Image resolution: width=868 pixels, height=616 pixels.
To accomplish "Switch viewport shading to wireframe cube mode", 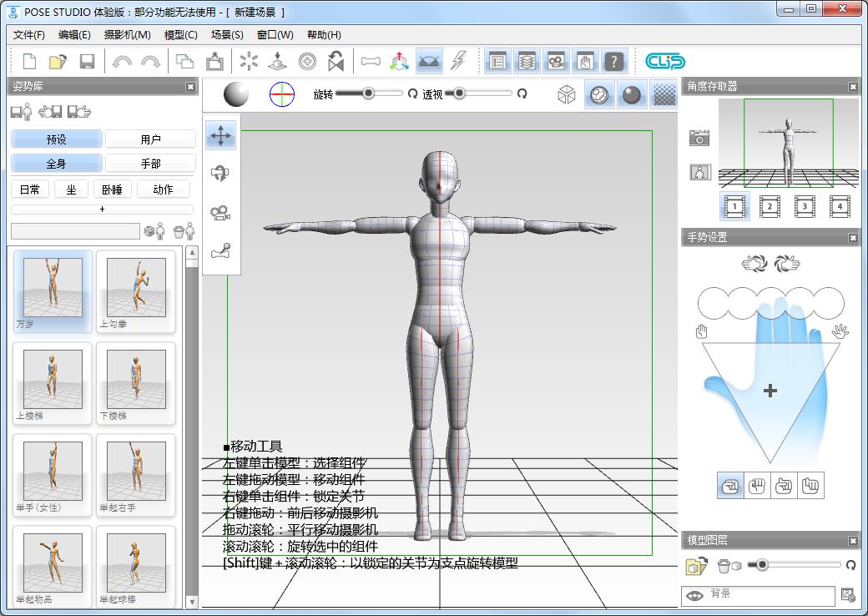I will point(566,94).
